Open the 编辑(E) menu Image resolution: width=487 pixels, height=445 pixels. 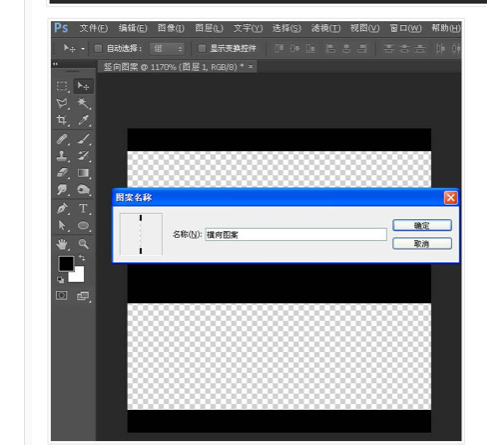tap(133, 28)
